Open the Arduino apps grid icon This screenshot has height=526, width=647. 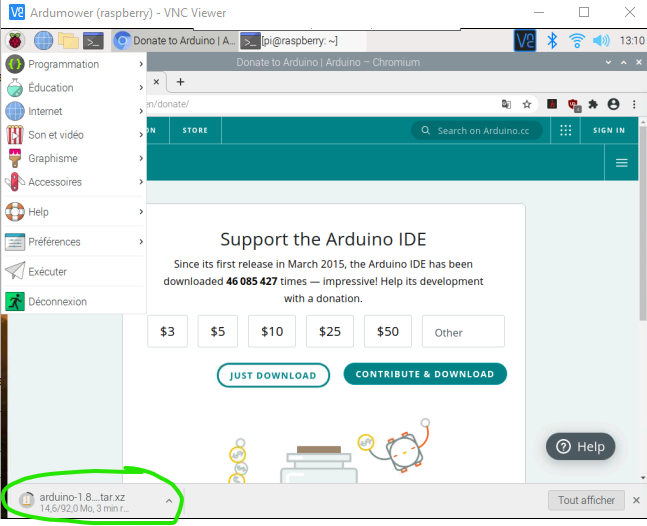coord(565,130)
